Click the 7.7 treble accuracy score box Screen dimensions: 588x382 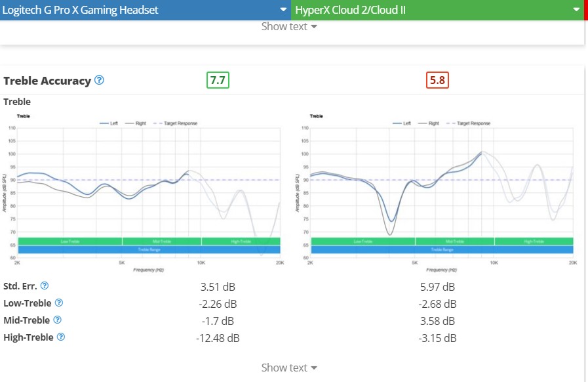pos(218,80)
